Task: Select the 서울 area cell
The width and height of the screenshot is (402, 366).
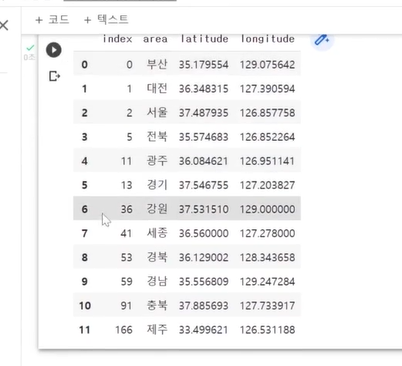Action: point(157,113)
